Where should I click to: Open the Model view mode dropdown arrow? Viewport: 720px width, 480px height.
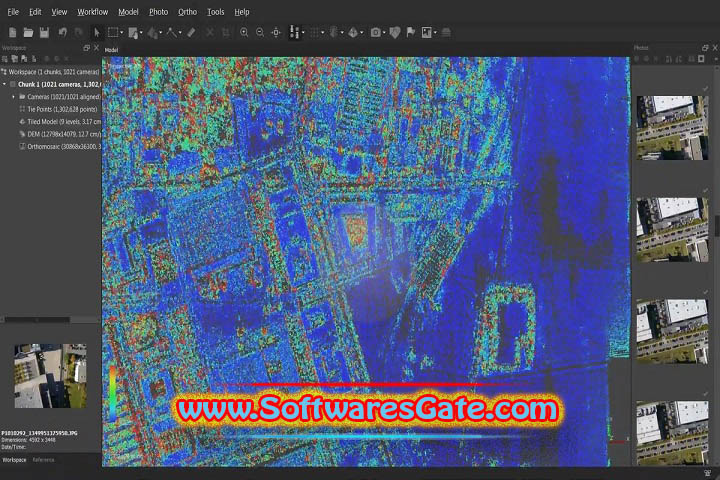click(x=342, y=33)
